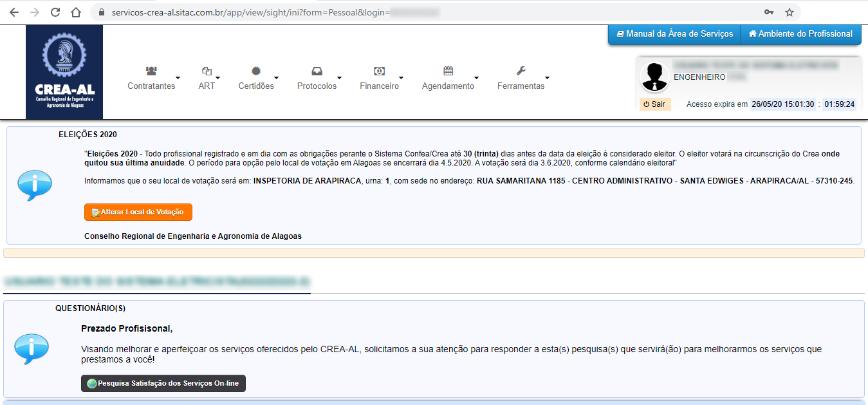Open the Protocolos menu
868x405 pixels.
coord(317,86)
